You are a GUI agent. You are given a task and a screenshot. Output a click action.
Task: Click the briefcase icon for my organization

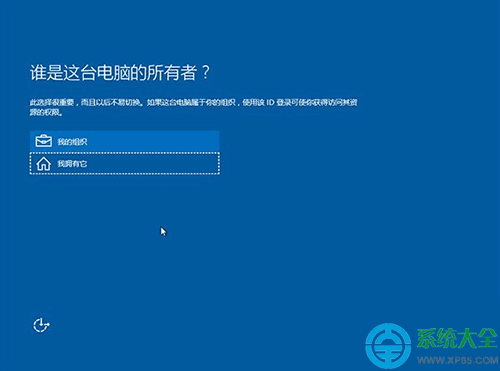(44, 141)
